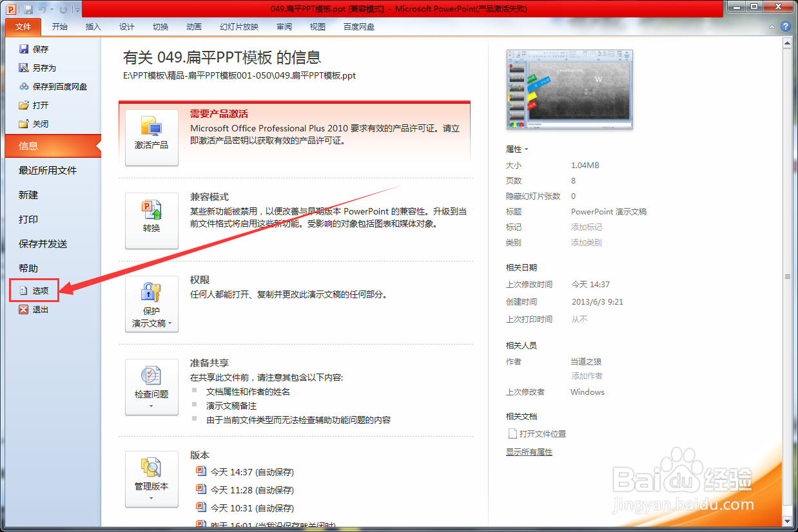
Task: Click 创建时间 value 2013/6/3 9:21
Action: click(x=598, y=302)
